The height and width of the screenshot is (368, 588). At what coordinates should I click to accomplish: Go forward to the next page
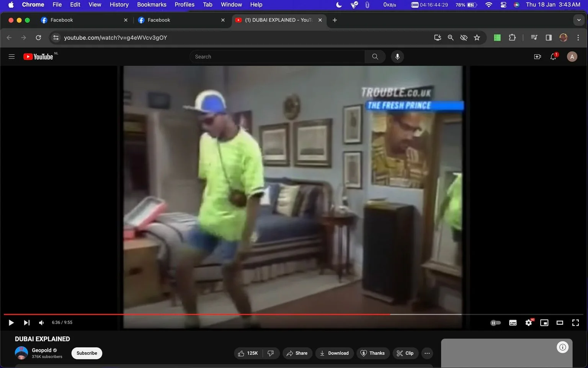(x=24, y=38)
